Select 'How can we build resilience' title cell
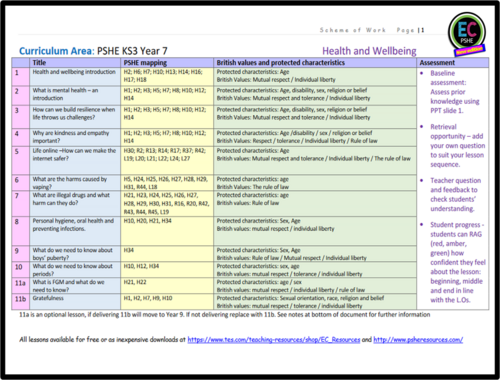 tap(75, 117)
